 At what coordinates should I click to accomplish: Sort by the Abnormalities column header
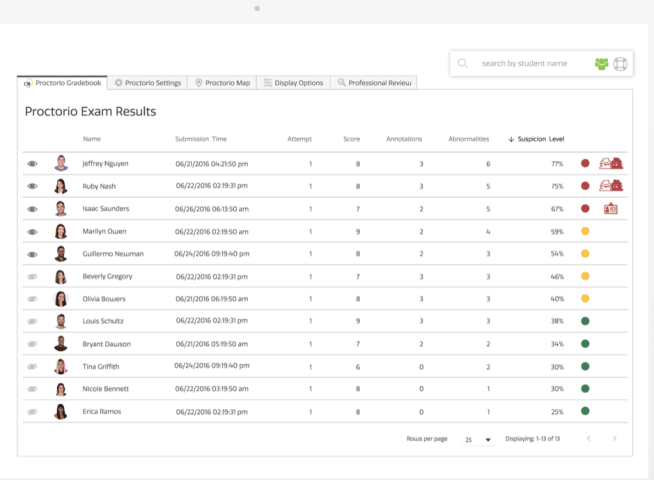[x=468, y=139]
